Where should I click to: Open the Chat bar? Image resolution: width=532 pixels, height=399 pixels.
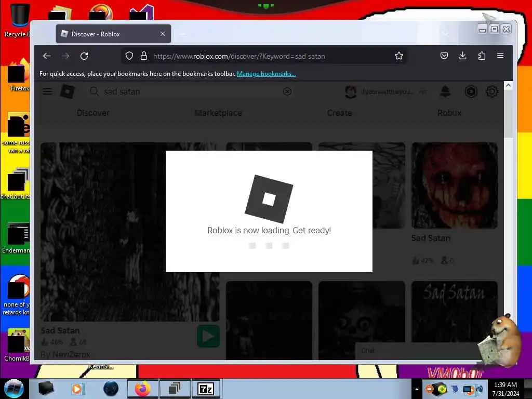(417, 351)
